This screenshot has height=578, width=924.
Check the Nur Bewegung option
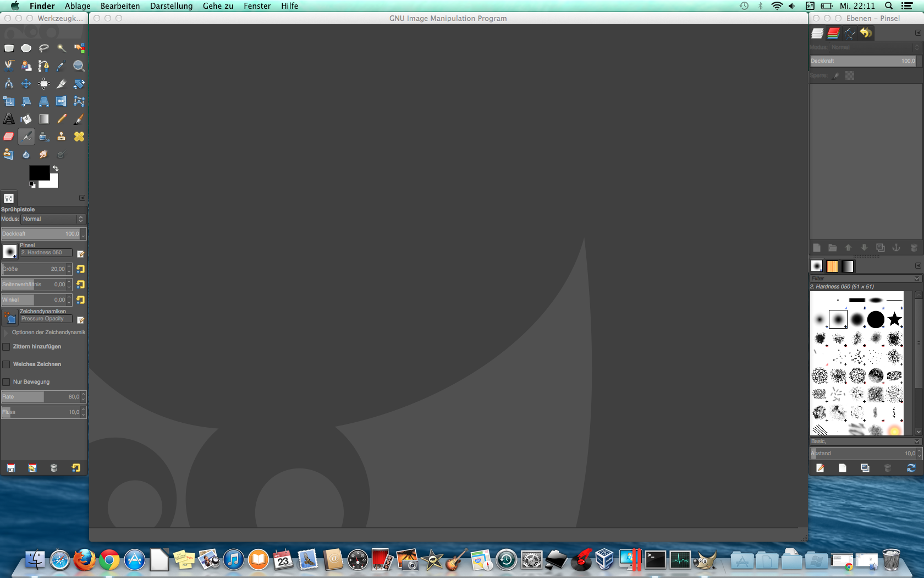coord(7,382)
